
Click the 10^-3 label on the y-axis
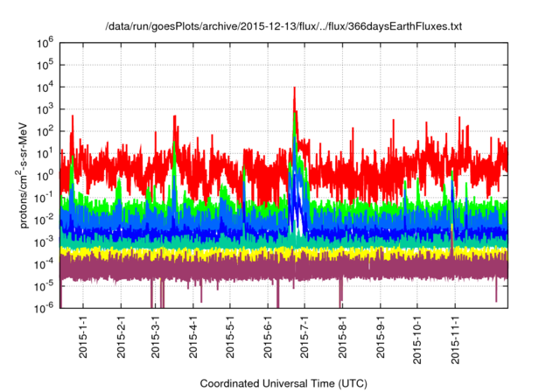click(x=44, y=242)
